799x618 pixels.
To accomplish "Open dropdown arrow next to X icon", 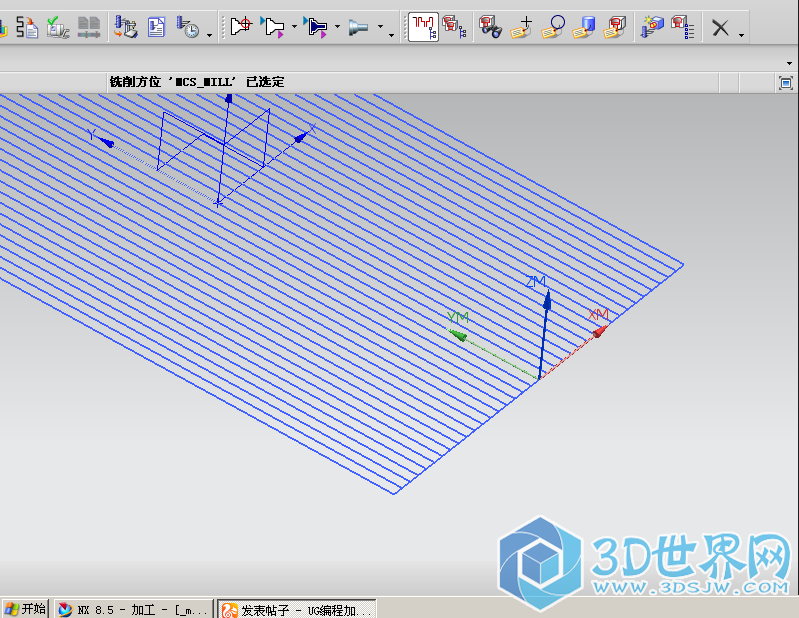I will (x=741, y=35).
